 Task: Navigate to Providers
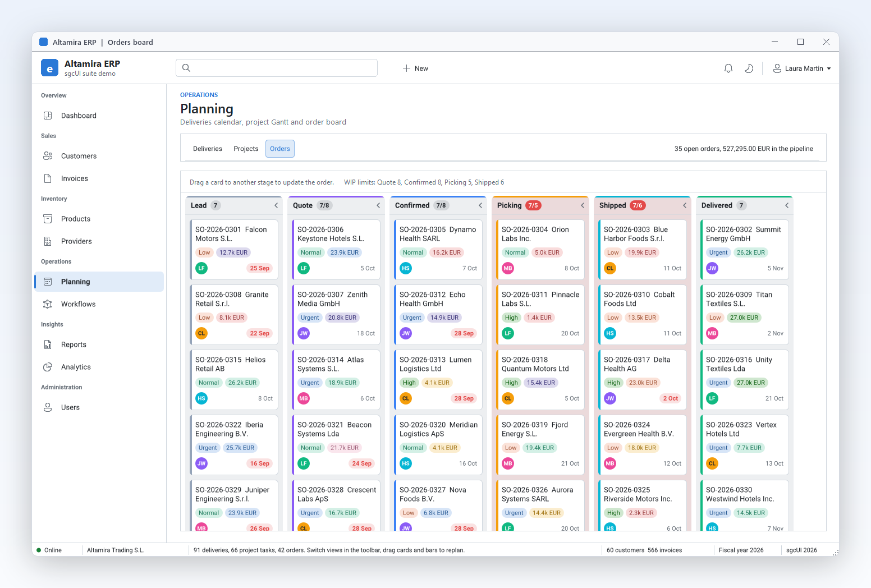(x=99, y=241)
